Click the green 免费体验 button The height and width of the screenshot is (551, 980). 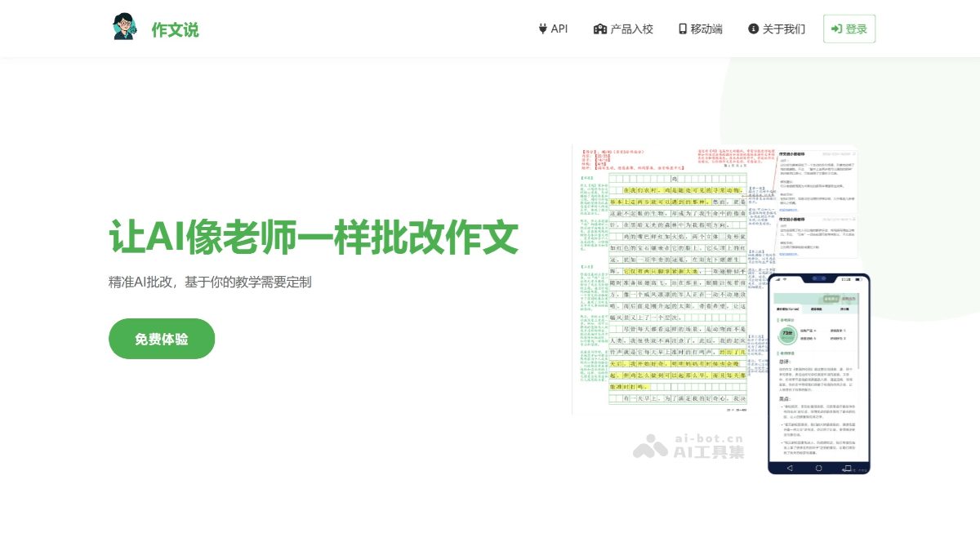[x=162, y=339]
